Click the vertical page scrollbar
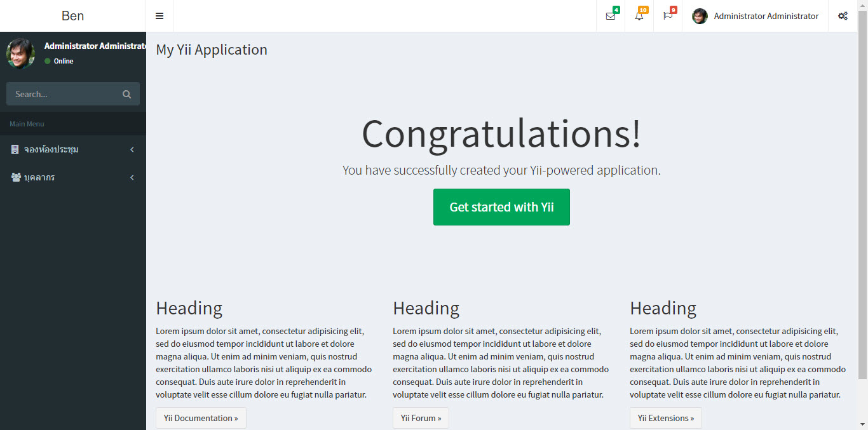This screenshot has width=868, height=430. click(x=862, y=194)
